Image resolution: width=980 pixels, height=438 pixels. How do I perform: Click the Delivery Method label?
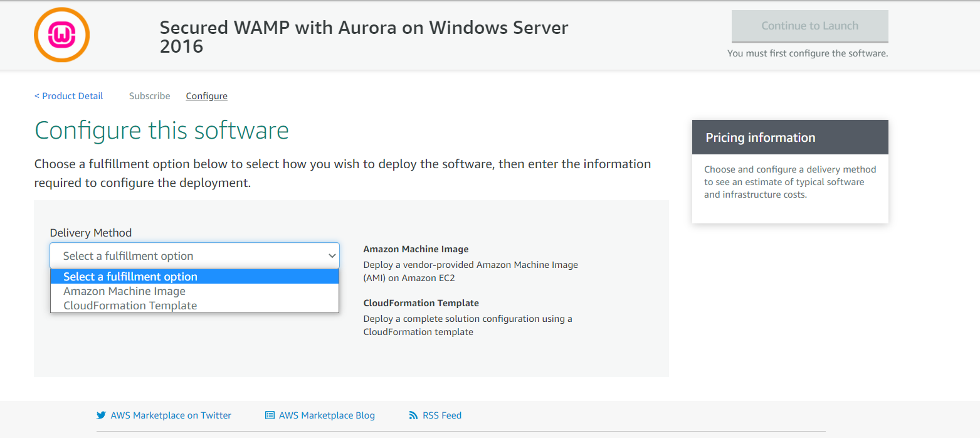(91, 233)
